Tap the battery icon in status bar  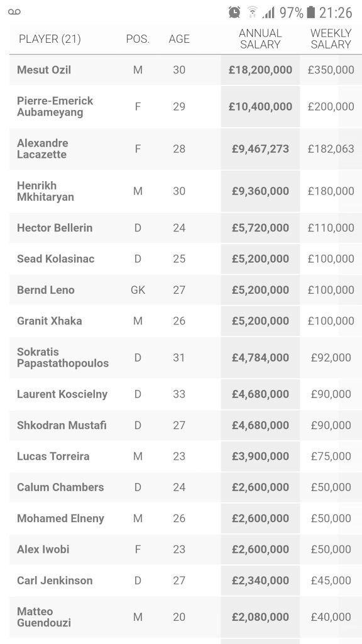pyautogui.click(x=310, y=13)
